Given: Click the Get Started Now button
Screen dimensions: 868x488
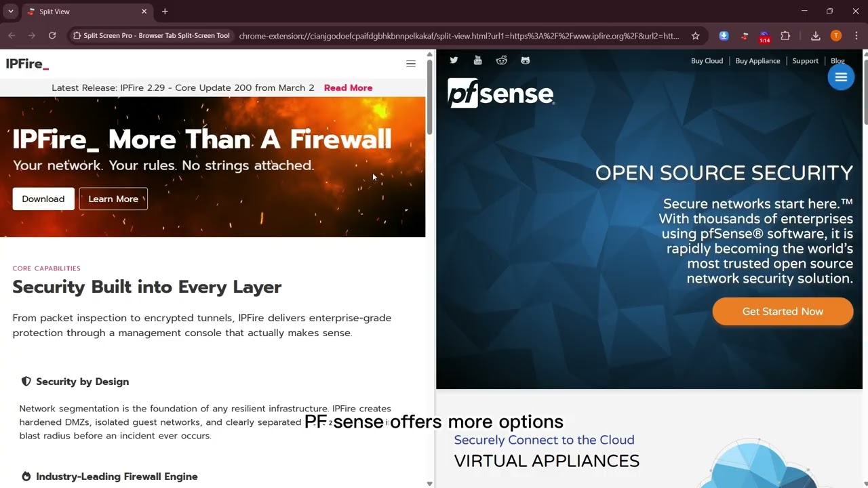Looking at the screenshot, I should tap(783, 311).
